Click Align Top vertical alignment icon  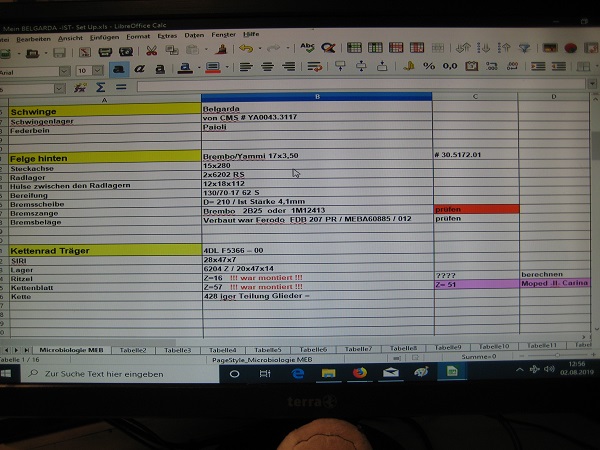click(x=340, y=66)
